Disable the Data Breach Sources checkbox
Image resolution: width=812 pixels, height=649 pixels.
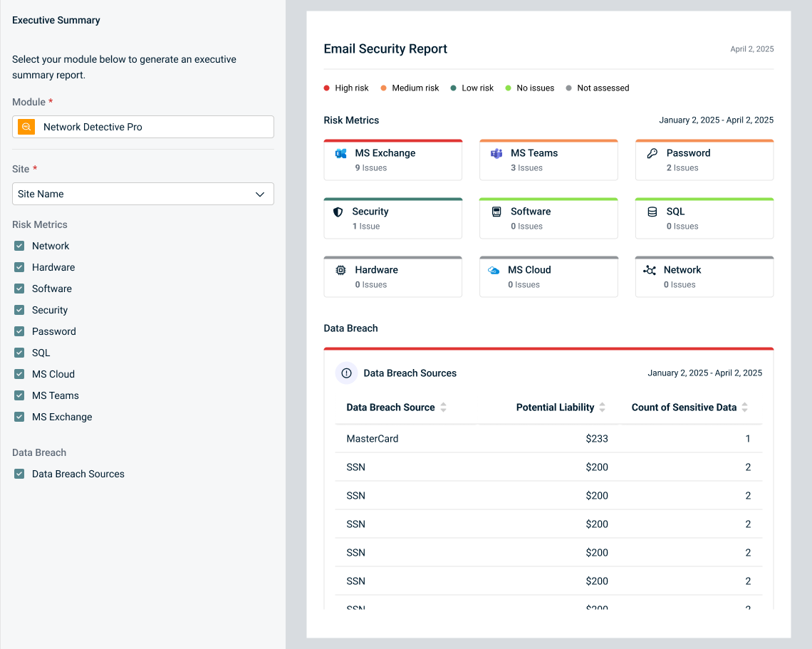click(x=19, y=474)
